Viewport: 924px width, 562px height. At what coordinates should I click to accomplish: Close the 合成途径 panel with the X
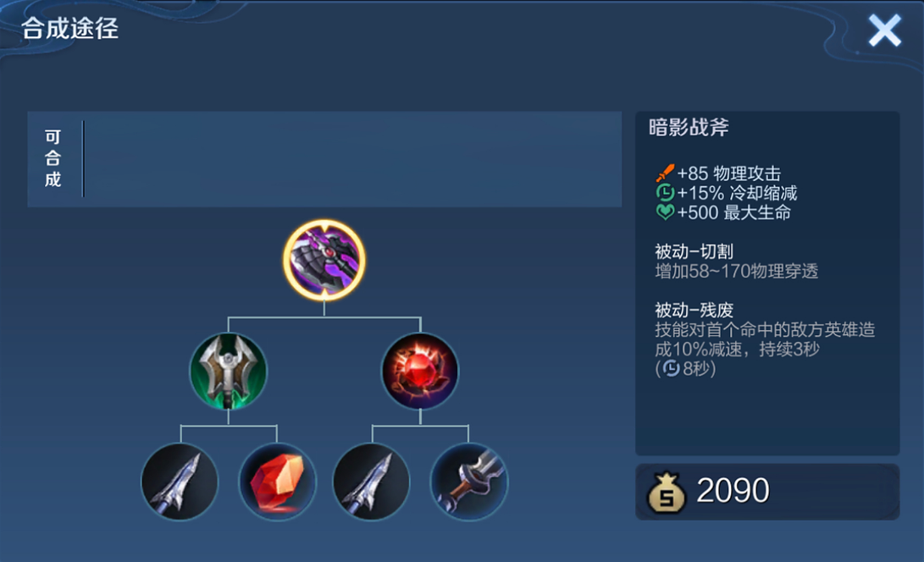(884, 30)
